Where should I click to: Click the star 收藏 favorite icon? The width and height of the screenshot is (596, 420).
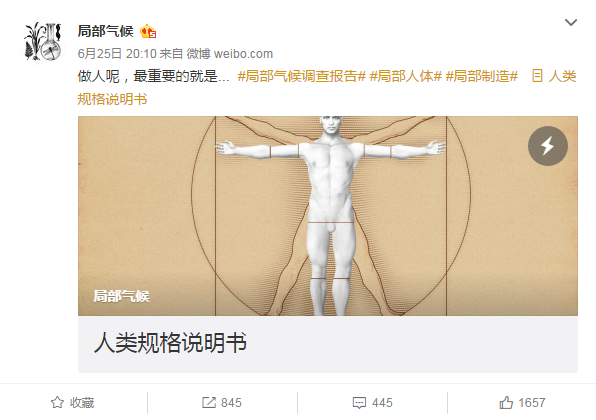tap(57, 403)
